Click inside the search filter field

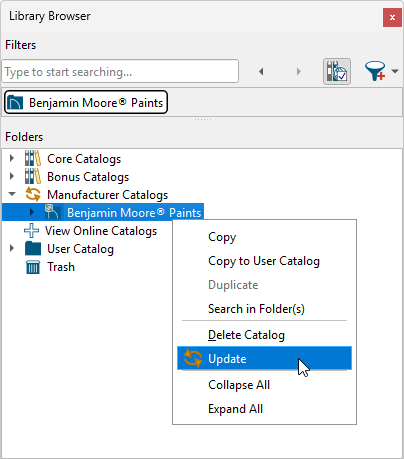point(120,71)
